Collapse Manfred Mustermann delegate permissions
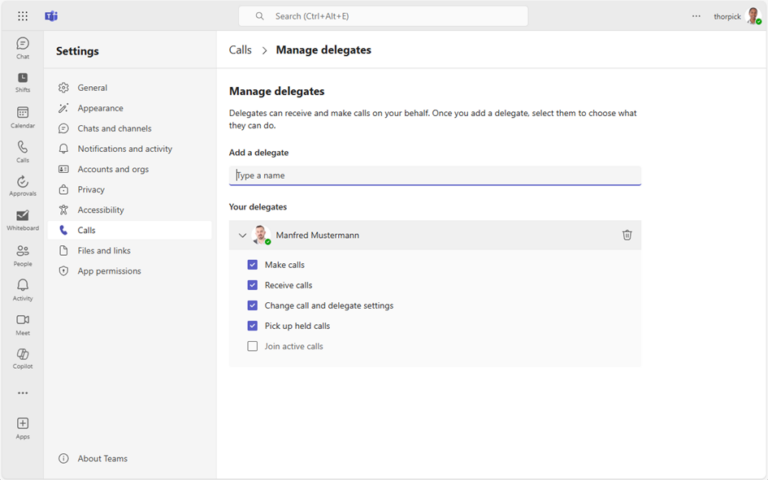The height and width of the screenshot is (480, 768). 242,236
